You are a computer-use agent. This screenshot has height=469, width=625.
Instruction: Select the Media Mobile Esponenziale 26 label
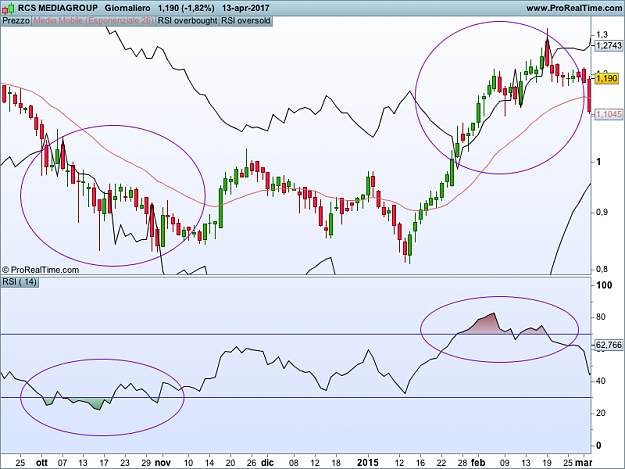(93, 21)
